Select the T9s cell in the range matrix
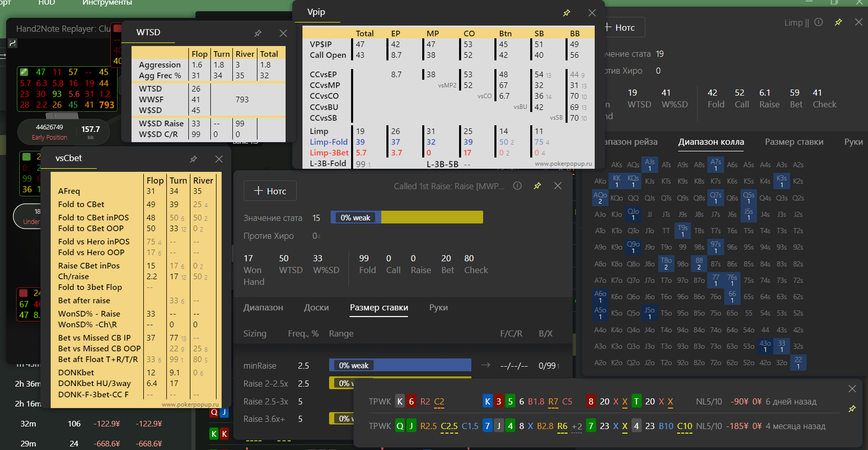Image resolution: width=868 pixels, height=450 pixels. click(x=683, y=231)
